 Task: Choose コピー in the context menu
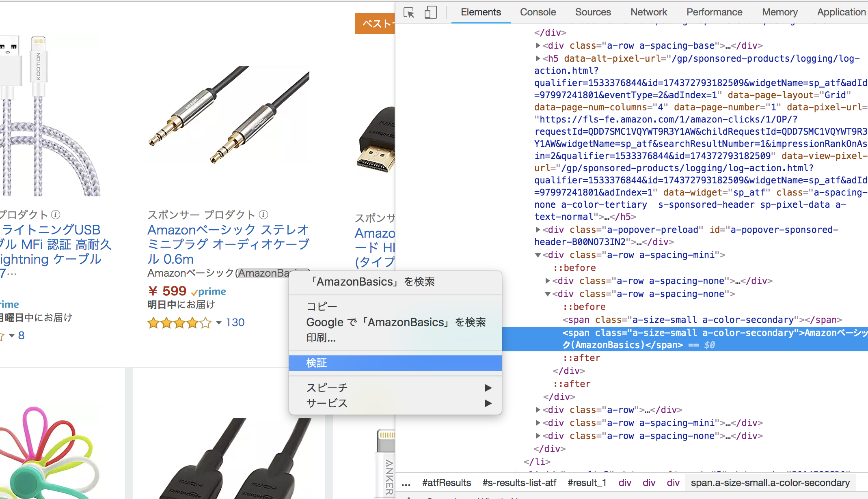(x=322, y=306)
